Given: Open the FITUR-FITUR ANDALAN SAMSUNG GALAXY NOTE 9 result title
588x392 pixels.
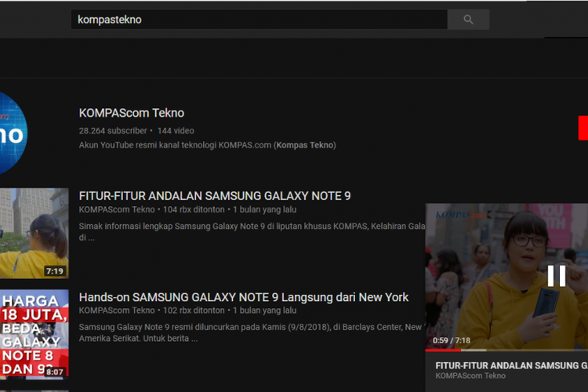Looking at the screenshot, I should coord(215,195).
